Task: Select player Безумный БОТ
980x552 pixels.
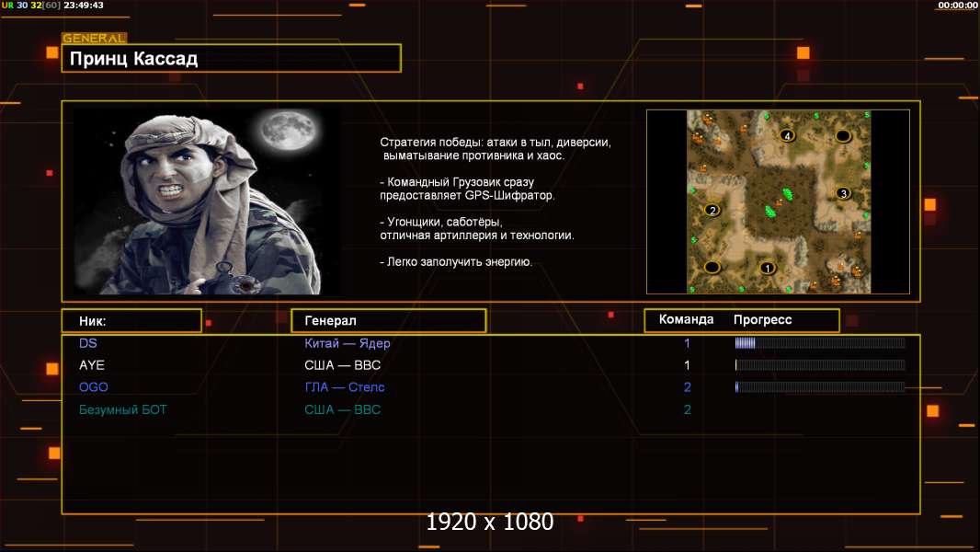Action: click(122, 409)
